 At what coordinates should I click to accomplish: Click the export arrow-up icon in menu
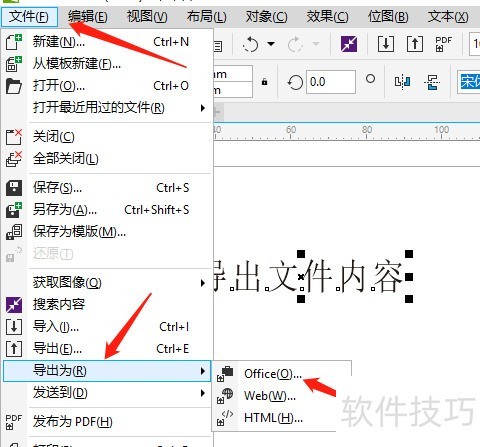tap(14, 349)
